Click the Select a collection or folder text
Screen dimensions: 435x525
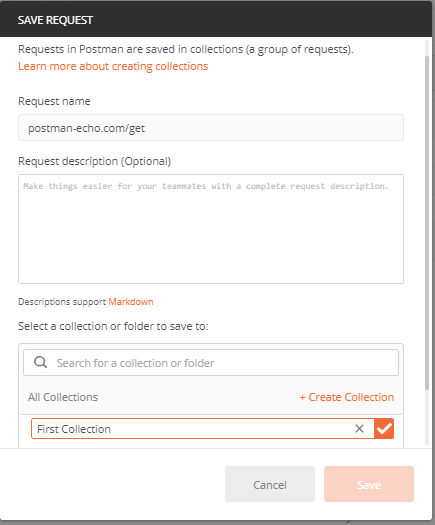113,326
